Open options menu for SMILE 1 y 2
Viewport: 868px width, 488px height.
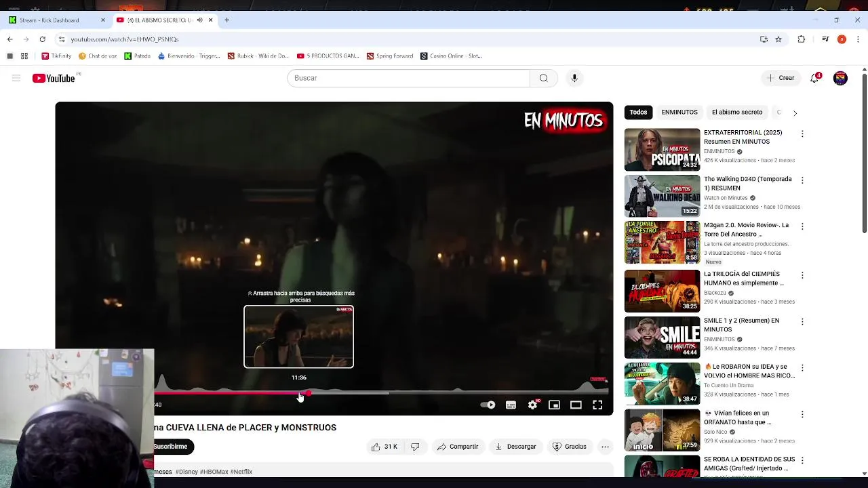click(802, 321)
